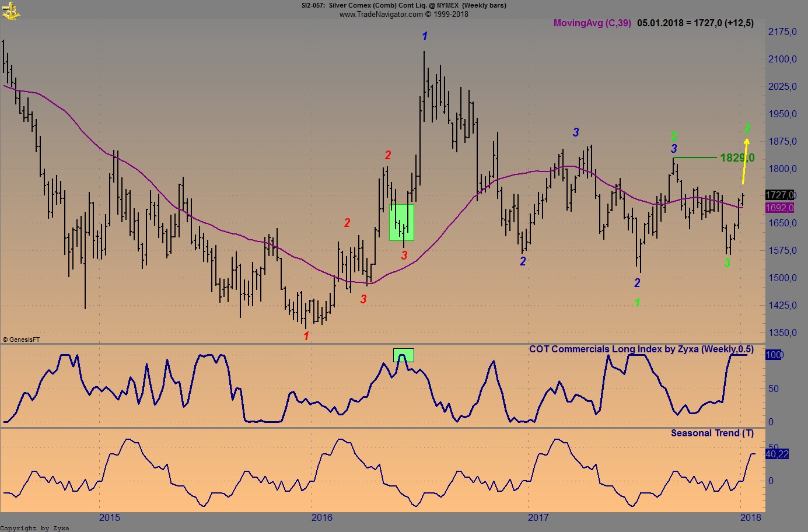
Task: Select the 2016 label on the time axis
Action: click(x=323, y=518)
